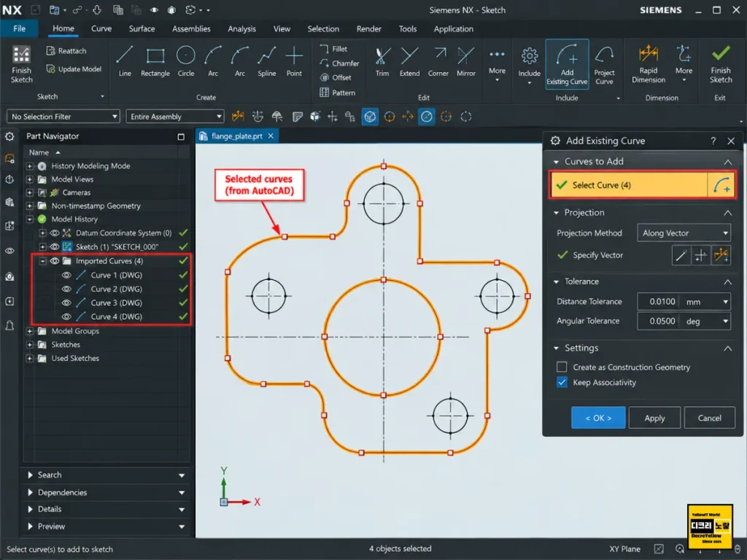Switch to the Assemblies ribbon tab
Image resolution: width=747 pixels, height=560 pixels.
(x=191, y=28)
